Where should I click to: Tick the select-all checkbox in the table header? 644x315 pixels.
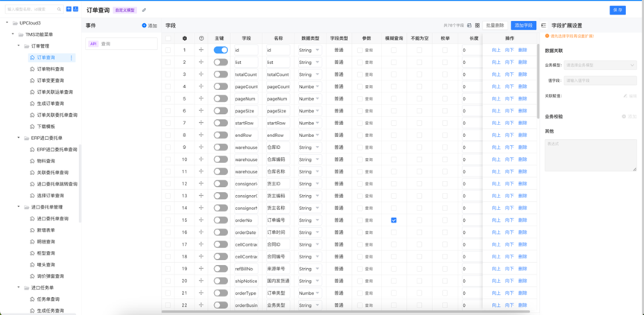click(168, 38)
